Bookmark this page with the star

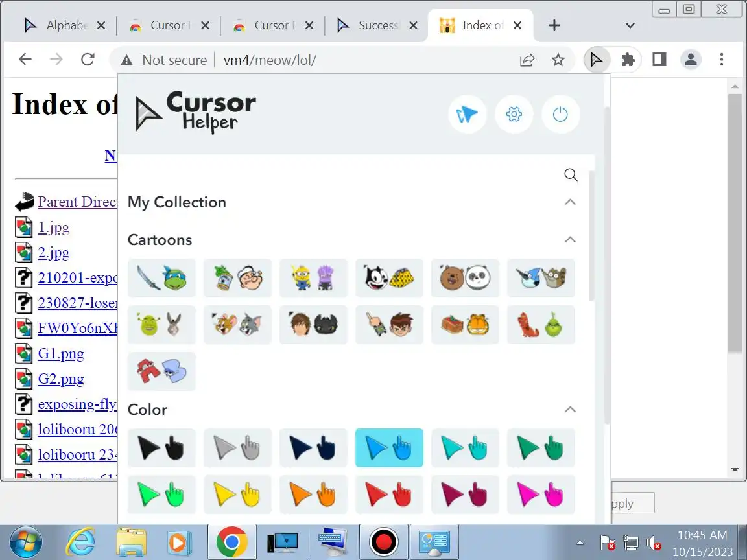pos(558,60)
